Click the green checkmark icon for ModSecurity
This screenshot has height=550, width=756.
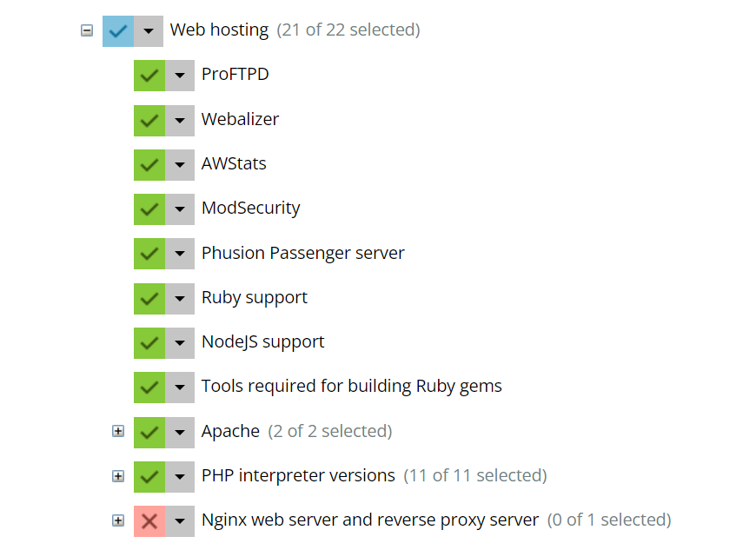(149, 209)
